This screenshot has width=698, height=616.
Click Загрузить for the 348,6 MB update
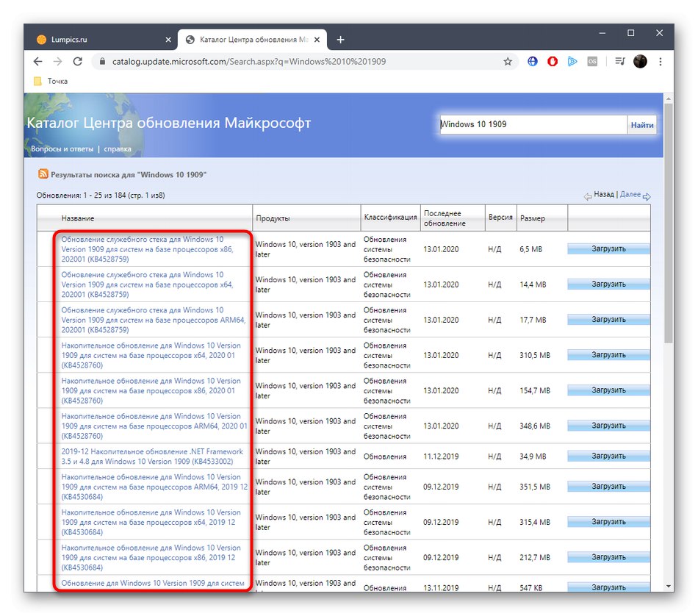(x=608, y=426)
